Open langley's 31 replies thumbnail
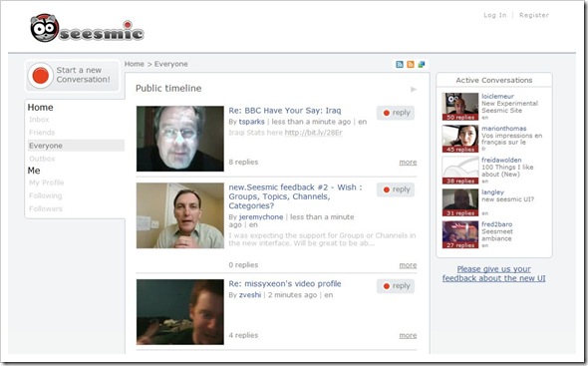The height and width of the screenshot is (366, 588). [460, 202]
